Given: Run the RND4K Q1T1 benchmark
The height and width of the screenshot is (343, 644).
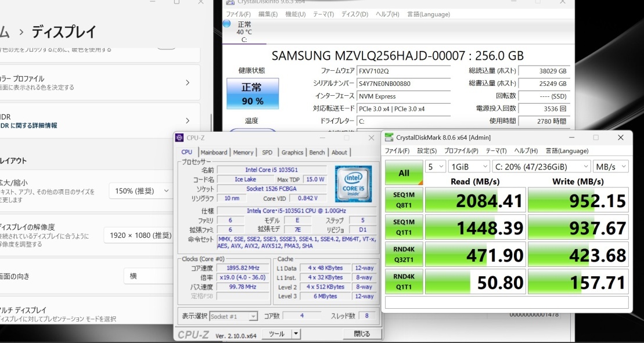Looking at the screenshot, I should coord(404,281).
